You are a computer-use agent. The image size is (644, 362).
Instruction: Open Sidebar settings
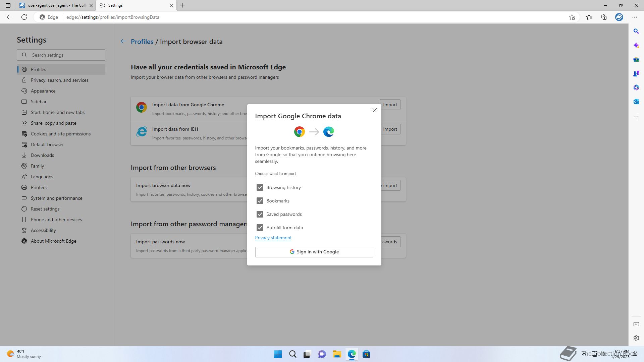61,102
